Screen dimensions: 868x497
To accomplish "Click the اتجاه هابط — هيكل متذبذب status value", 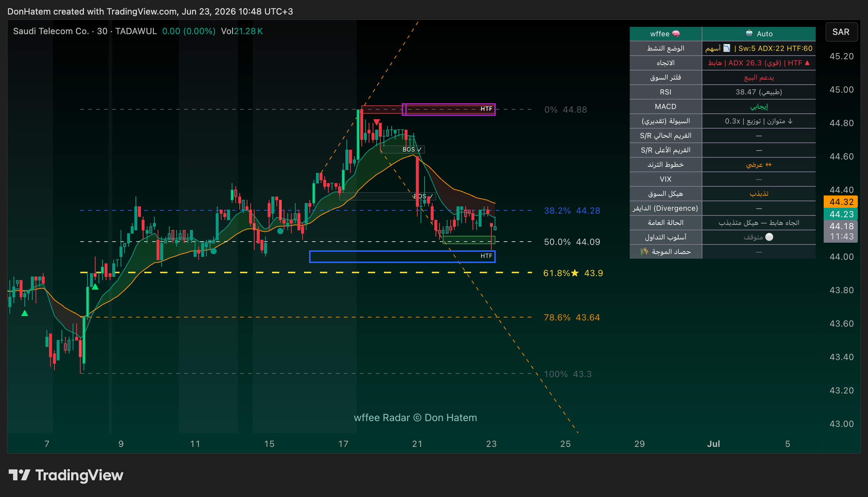I will tap(759, 223).
